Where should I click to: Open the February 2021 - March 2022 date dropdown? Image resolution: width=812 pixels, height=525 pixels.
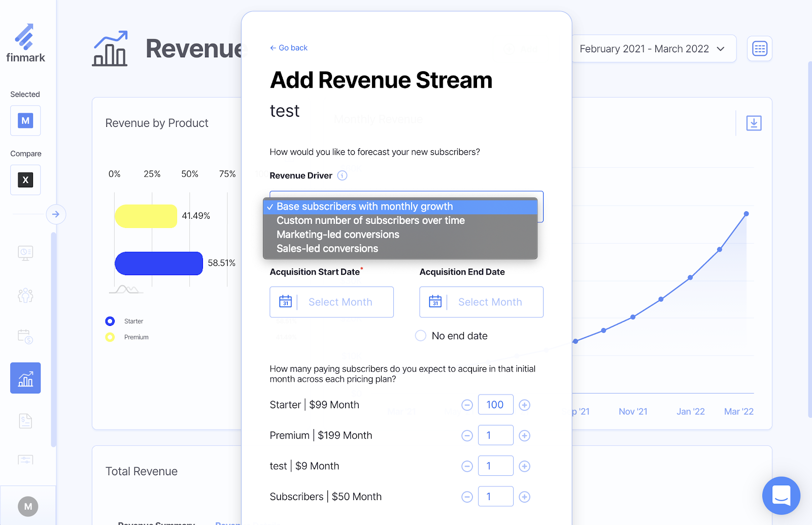(x=653, y=49)
